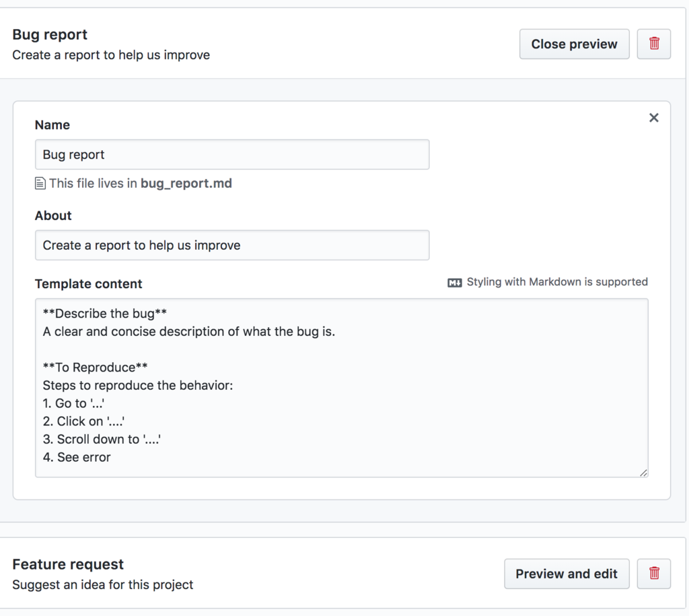Click the Bug report section heading
This screenshot has height=616, width=689.
click(x=50, y=34)
